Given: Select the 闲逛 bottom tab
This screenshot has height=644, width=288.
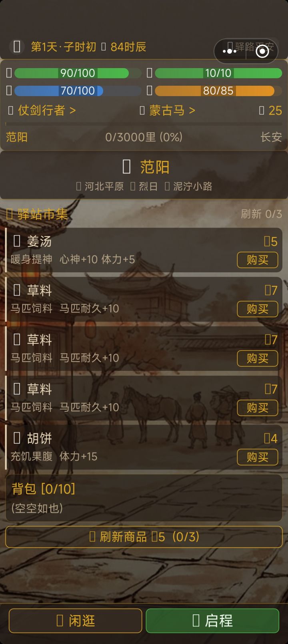Looking at the screenshot, I should [75, 621].
